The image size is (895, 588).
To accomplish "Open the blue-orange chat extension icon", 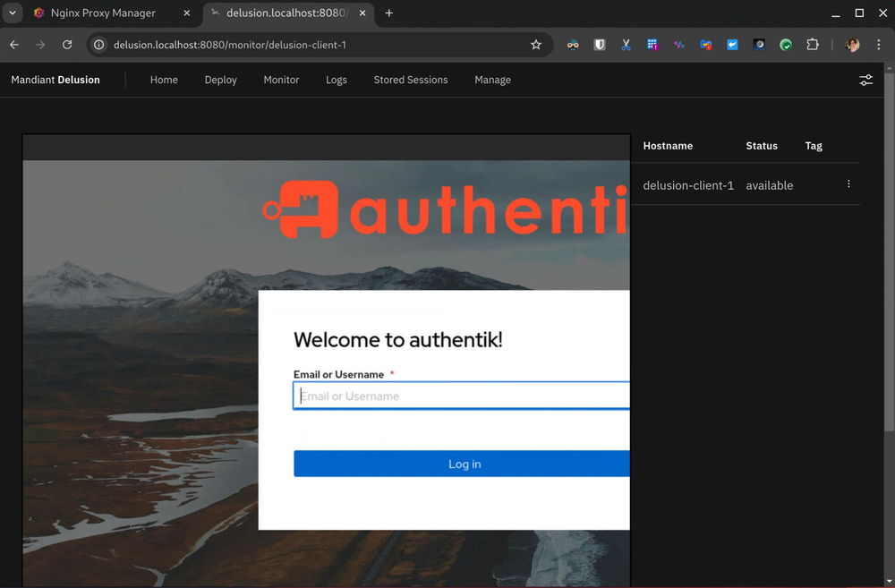I will click(x=706, y=45).
